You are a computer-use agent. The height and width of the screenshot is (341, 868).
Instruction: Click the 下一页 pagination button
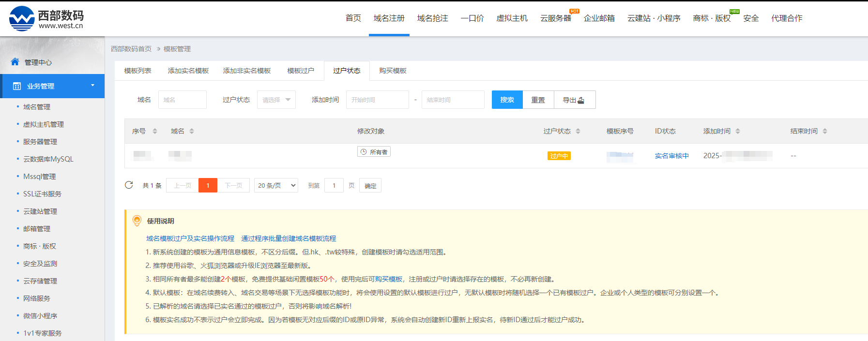[x=233, y=185]
